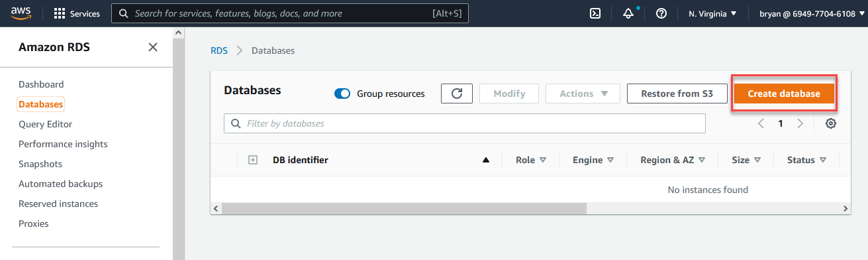Click the Amazon RDS sidebar title
The width and height of the screenshot is (868, 260).
54,47
